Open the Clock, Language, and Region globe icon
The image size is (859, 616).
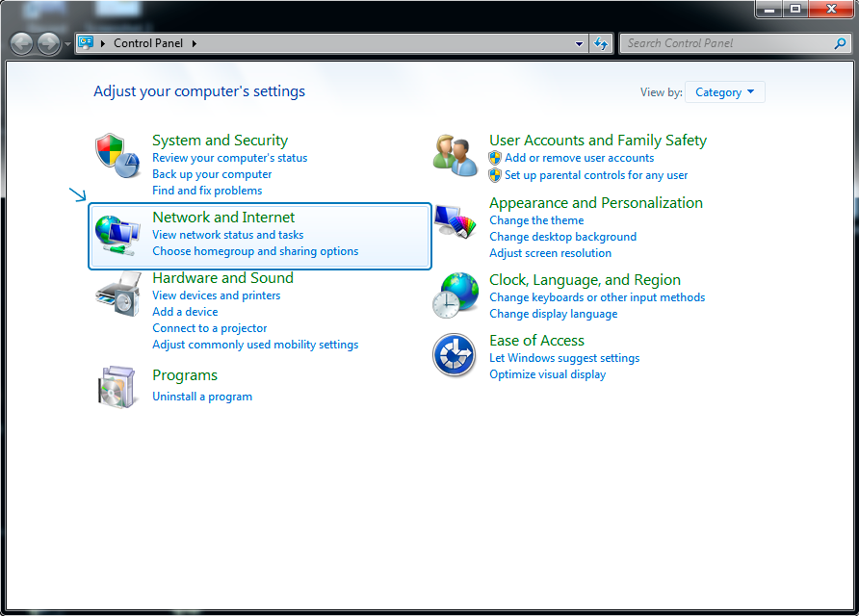coord(455,295)
